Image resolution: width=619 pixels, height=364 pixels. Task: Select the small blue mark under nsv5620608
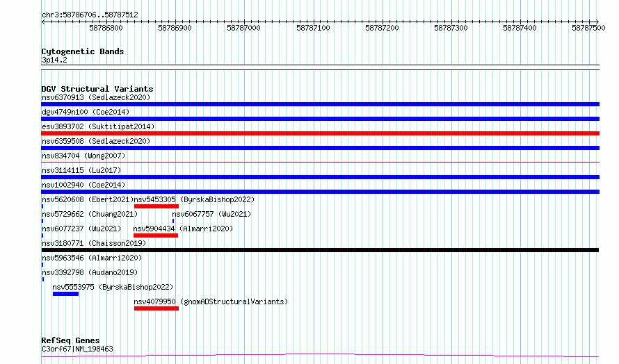point(42,206)
